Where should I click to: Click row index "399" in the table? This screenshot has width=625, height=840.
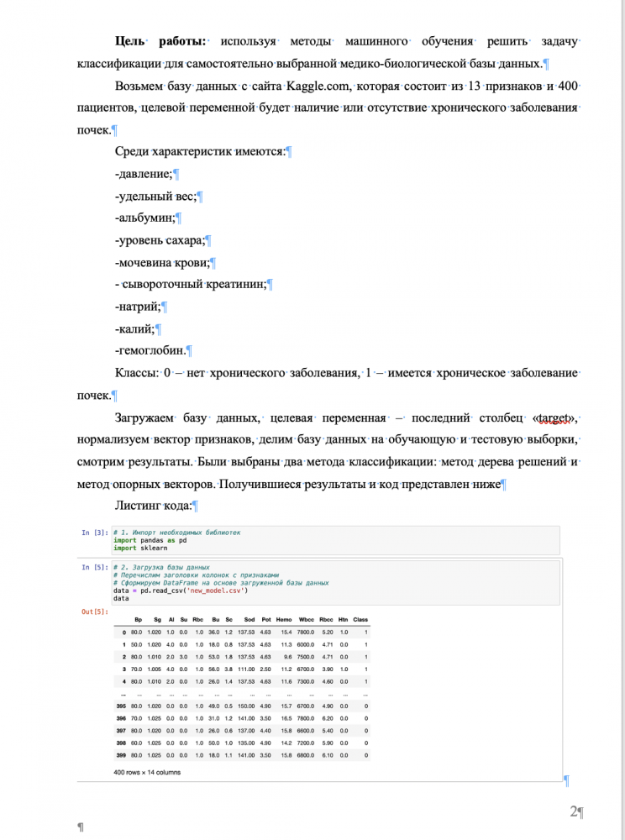(x=121, y=755)
